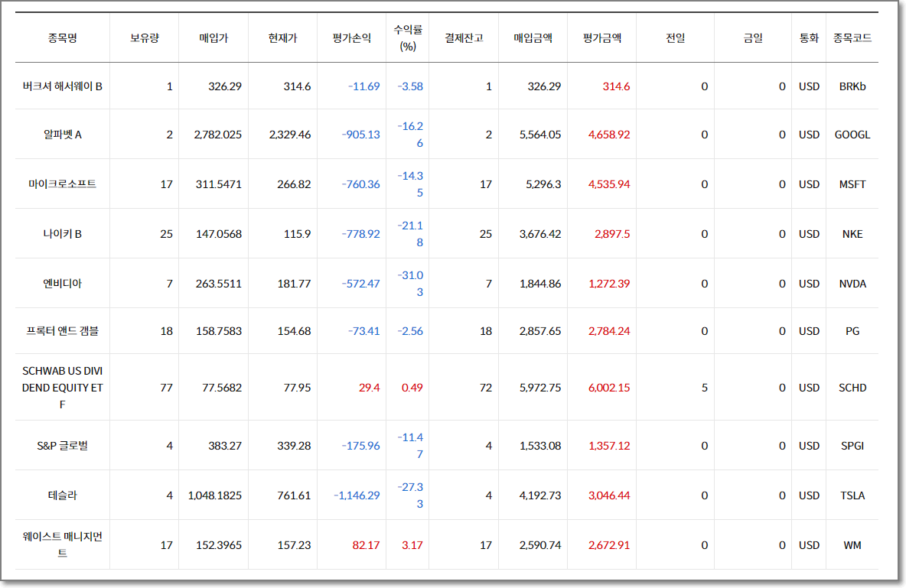Select the 마이크로소프트 stock name
This screenshot has height=588, width=906.
click(63, 184)
